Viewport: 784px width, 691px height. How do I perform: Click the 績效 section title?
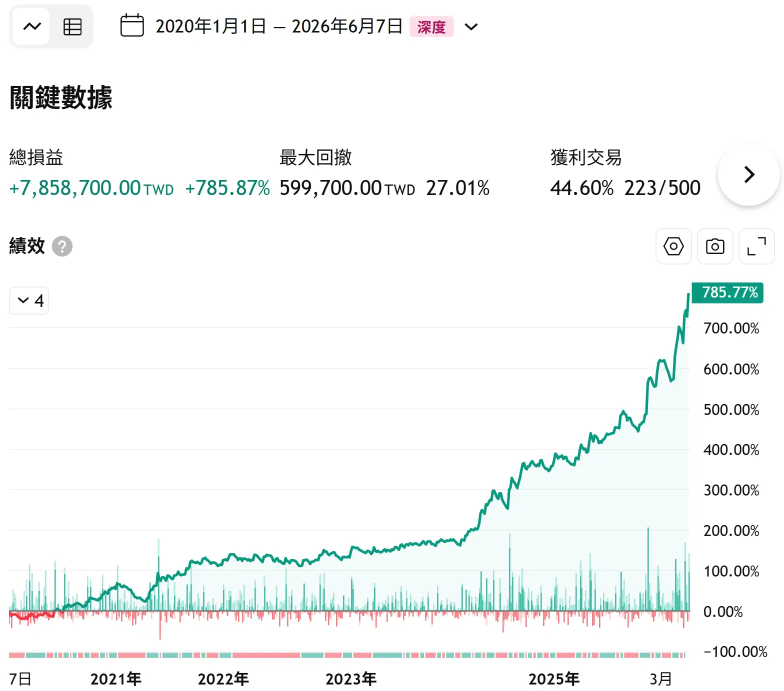pyautogui.click(x=27, y=246)
